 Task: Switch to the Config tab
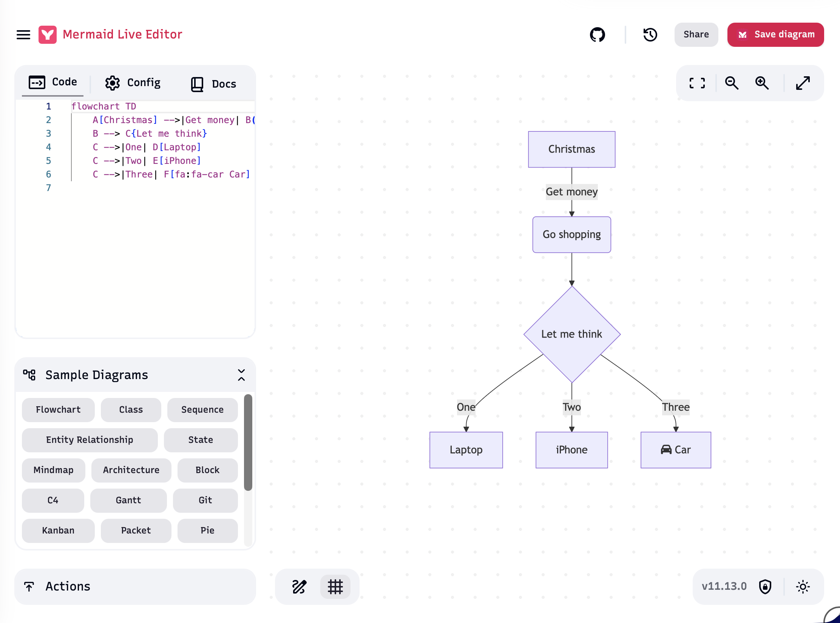(x=133, y=83)
